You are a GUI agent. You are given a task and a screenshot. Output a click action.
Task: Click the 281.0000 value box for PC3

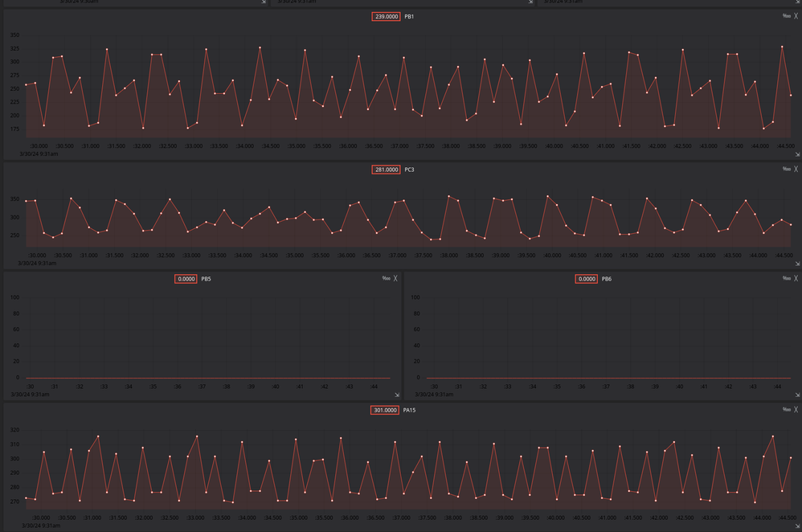(x=387, y=170)
